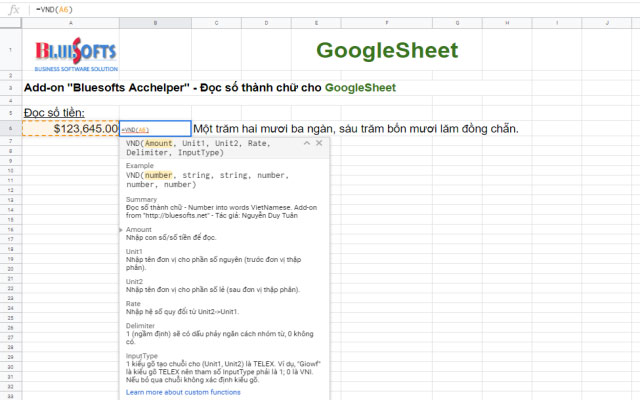Image resolution: width=640 pixels, height=400 pixels.
Task: Click the 'Example' section heading in popup
Action: tap(140, 165)
